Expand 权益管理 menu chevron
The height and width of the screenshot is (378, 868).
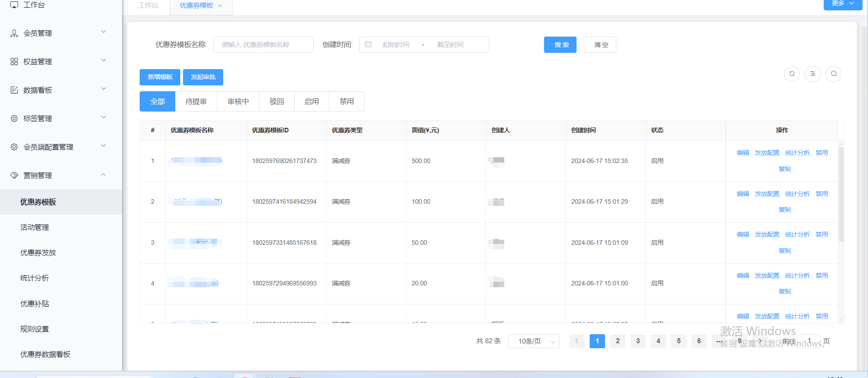coord(103,60)
